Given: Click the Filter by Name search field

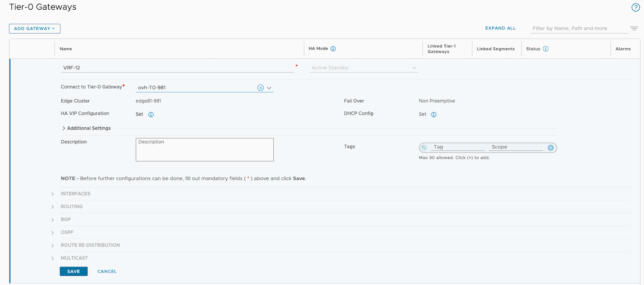Looking at the screenshot, I should point(578,28).
